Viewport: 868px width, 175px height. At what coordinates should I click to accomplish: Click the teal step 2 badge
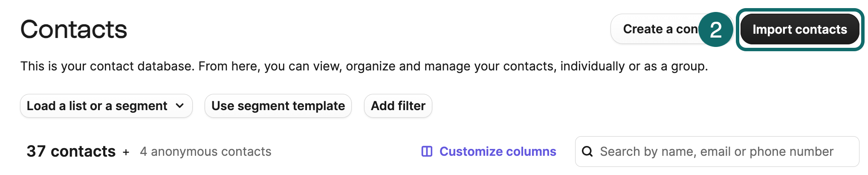coord(716,29)
